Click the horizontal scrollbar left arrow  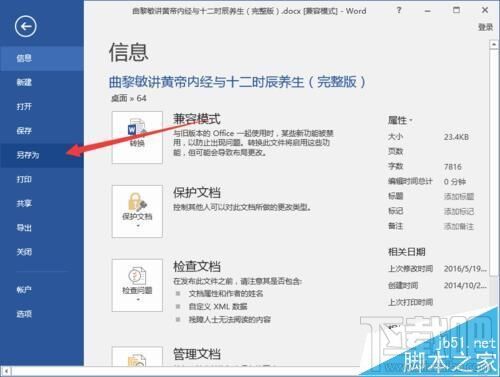click(6, 371)
